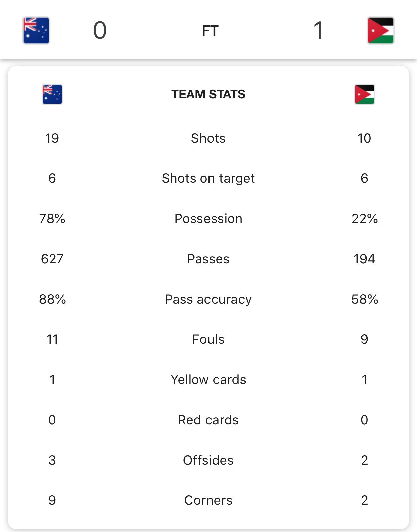The height and width of the screenshot is (532, 417).
Task: Select the Corners stat label
Action: tap(208, 500)
